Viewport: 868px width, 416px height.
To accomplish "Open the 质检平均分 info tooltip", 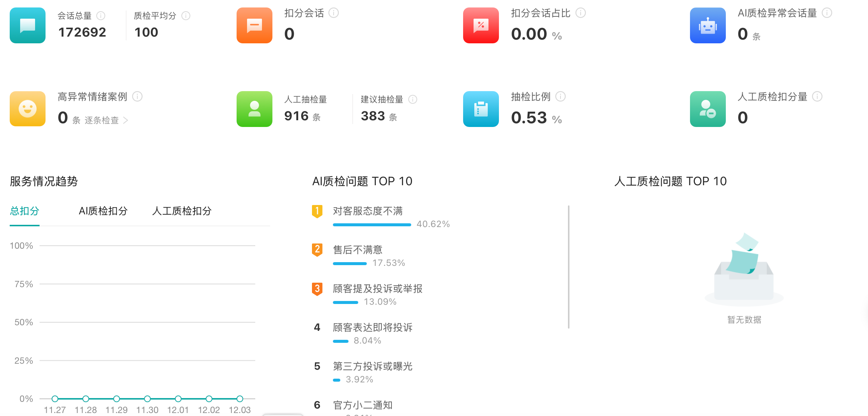I will tap(186, 15).
